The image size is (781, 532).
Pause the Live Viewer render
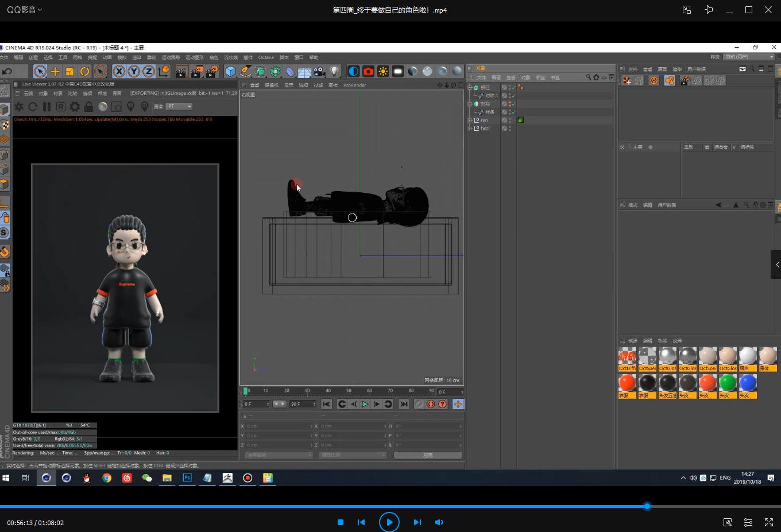[x=47, y=107]
